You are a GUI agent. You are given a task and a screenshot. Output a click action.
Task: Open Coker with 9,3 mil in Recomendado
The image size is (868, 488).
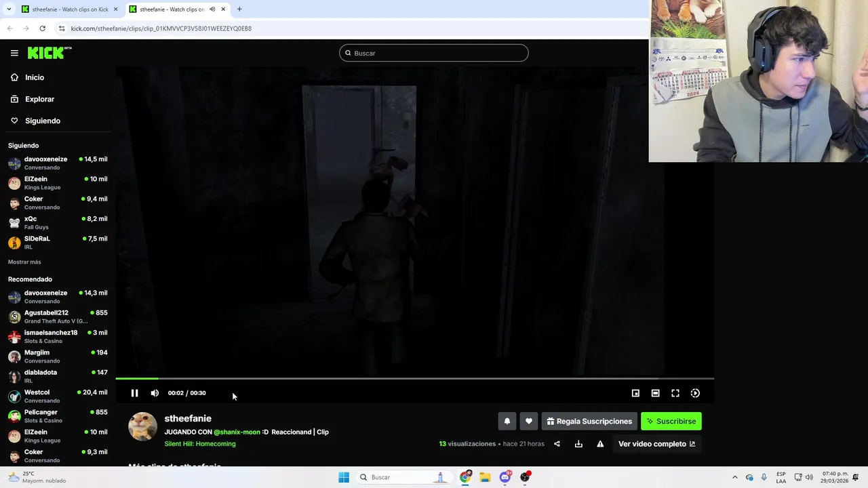(58, 455)
